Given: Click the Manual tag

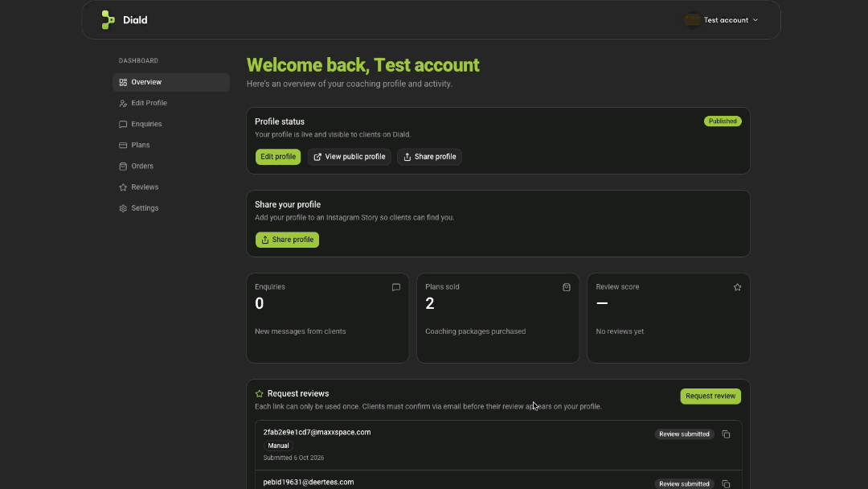Looking at the screenshot, I should pyautogui.click(x=278, y=446).
